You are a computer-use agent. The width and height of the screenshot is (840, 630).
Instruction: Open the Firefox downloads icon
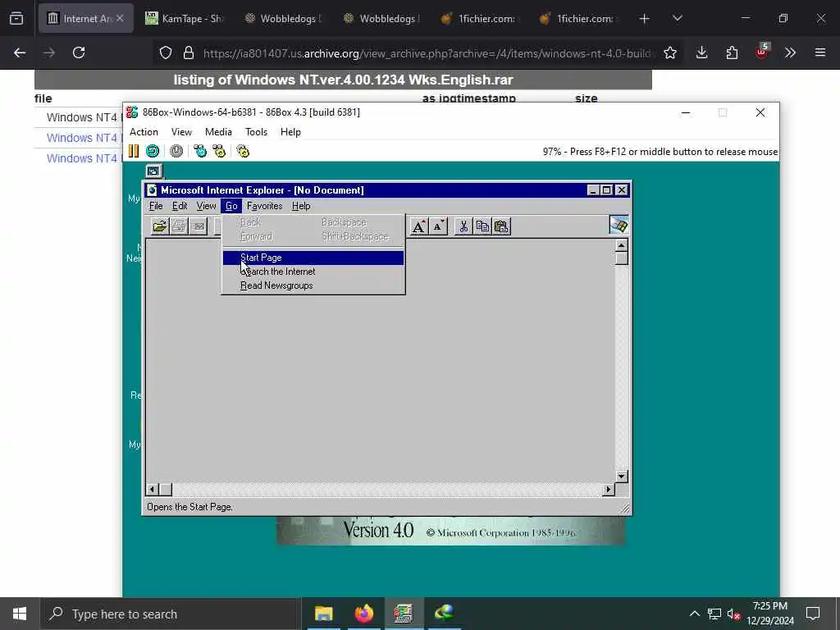coord(702,52)
